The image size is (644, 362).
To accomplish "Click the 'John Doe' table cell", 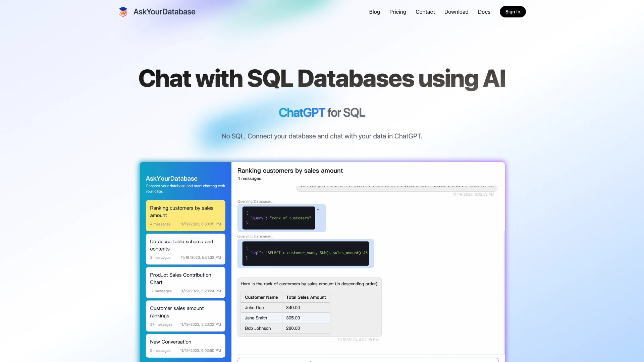I will [x=261, y=308].
